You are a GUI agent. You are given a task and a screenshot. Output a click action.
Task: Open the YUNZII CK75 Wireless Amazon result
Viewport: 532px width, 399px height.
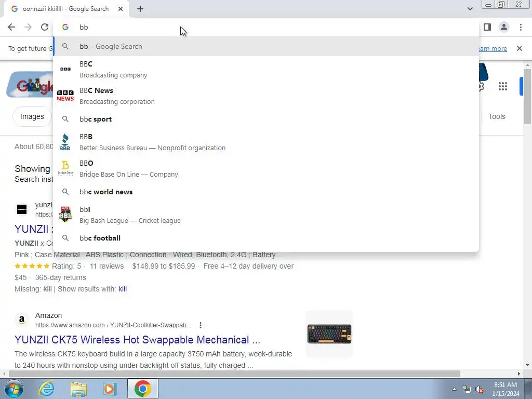pyautogui.click(x=137, y=340)
